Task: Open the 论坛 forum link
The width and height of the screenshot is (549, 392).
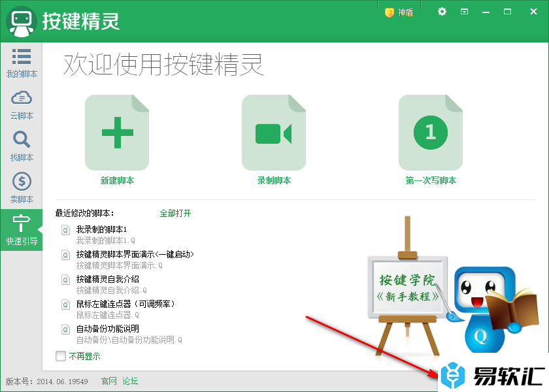Action: (130, 381)
